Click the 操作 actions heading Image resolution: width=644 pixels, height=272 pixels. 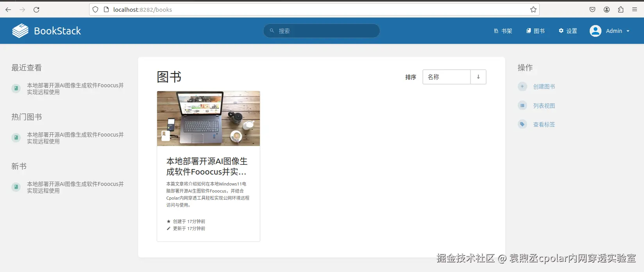tap(525, 68)
